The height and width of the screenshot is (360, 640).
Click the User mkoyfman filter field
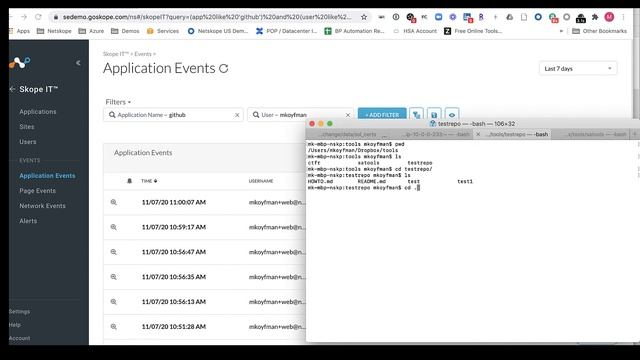pyautogui.click(x=300, y=115)
